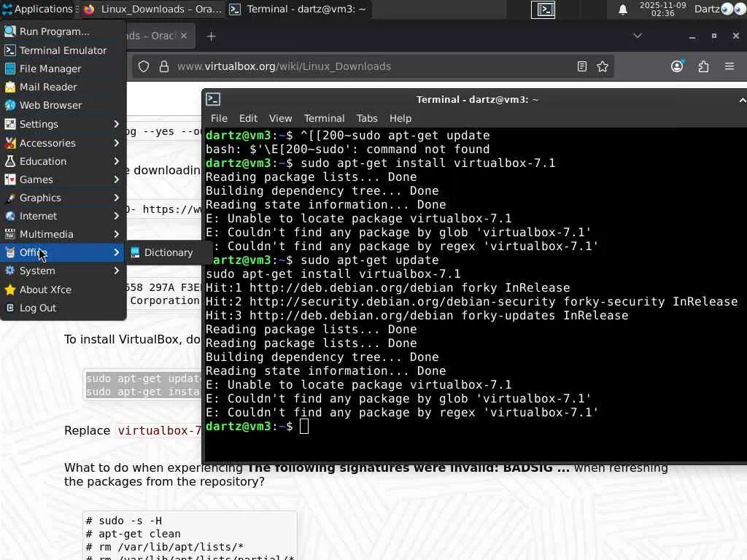
Task: Open Mail Reader menu entry
Action: tap(63, 87)
